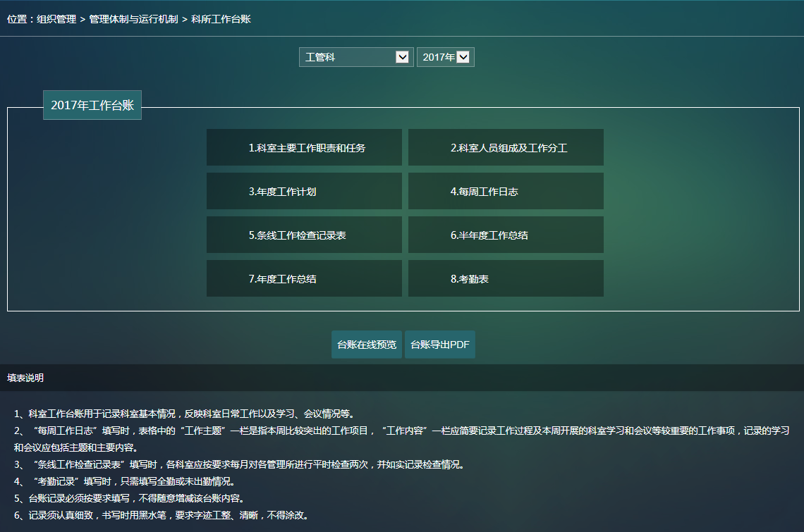Open 5.条线工作检查记录表
This screenshot has width=804, height=532.
304,235
